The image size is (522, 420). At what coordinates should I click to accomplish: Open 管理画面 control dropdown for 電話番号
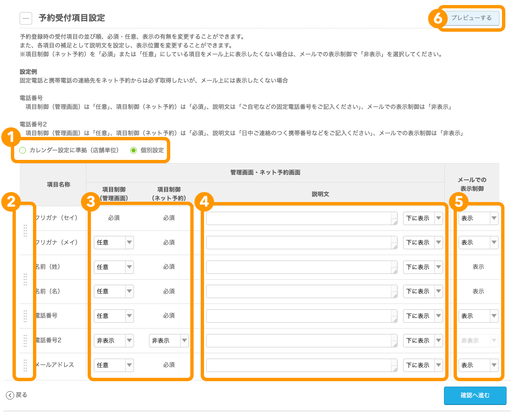coord(113,316)
